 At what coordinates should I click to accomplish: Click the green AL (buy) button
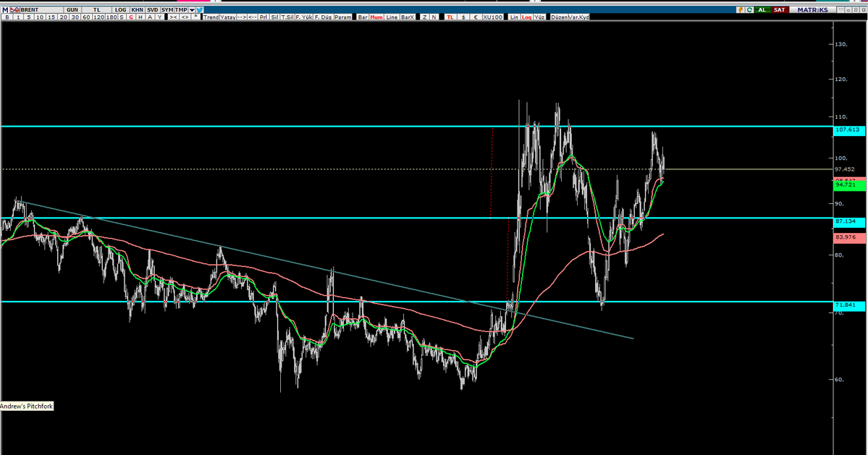point(762,10)
